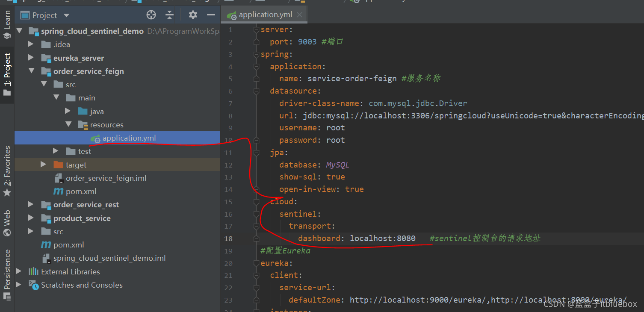Expand the test folder
The width and height of the screenshot is (644, 312).
click(x=56, y=151)
